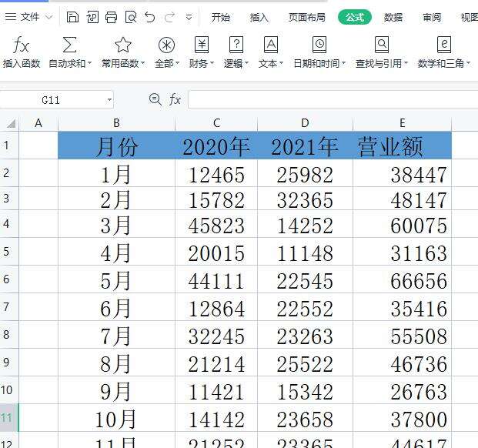Select column C header
The width and height of the screenshot is (478, 448).
coord(216,123)
